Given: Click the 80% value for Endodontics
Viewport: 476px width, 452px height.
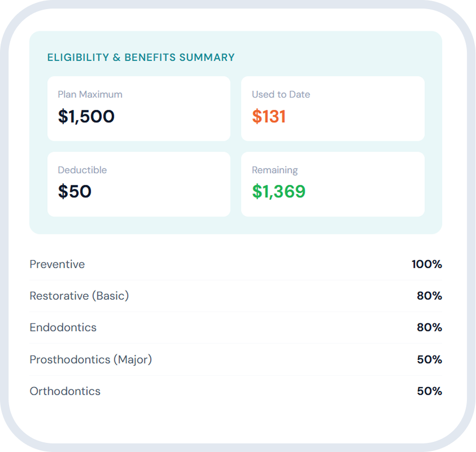Looking at the screenshot, I should (x=429, y=327).
